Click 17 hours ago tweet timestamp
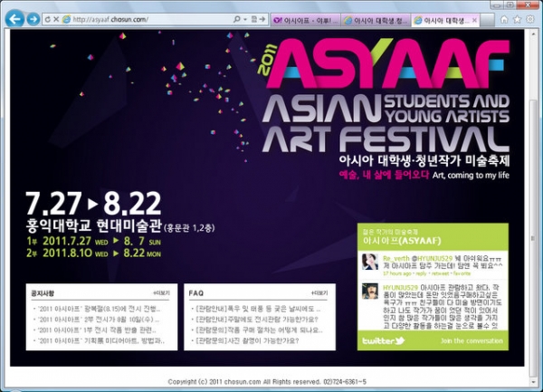 pyautogui.click(x=397, y=273)
